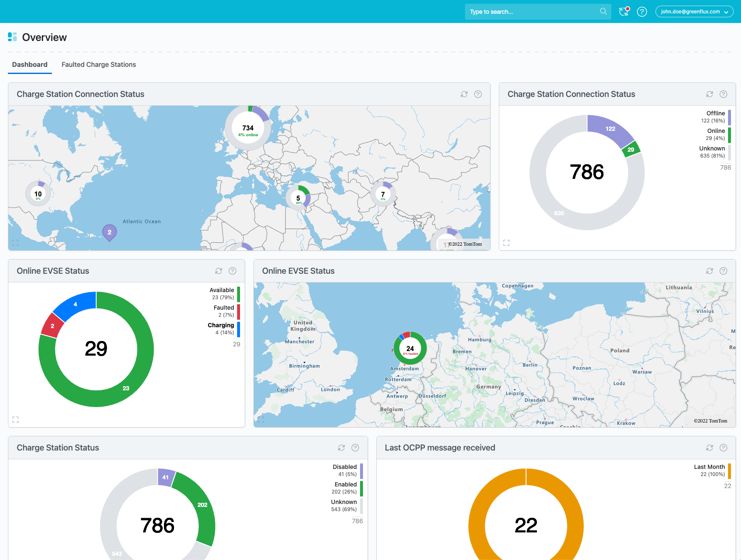Click the purple Disabled 41 donut segment
The image size is (741, 560).
pyautogui.click(x=166, y=477)
